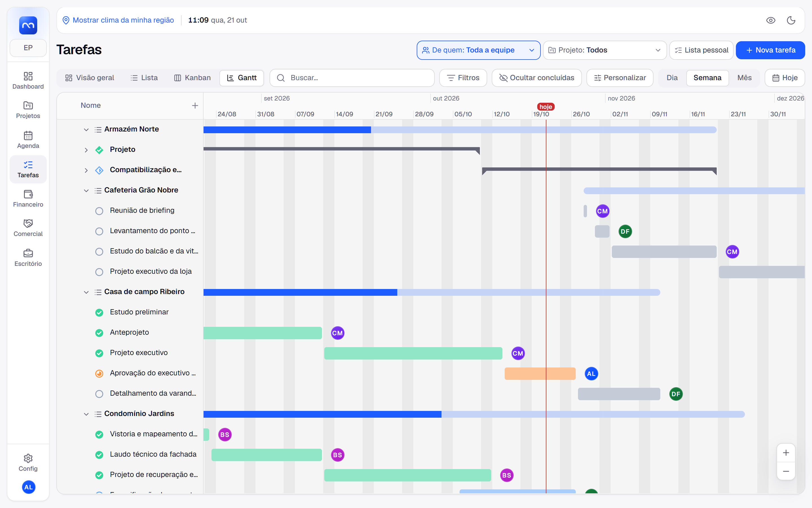Toggle completion of Estudo preliminar
The height and width of the screenshot is (508, 812).
(x=99, y=312)
